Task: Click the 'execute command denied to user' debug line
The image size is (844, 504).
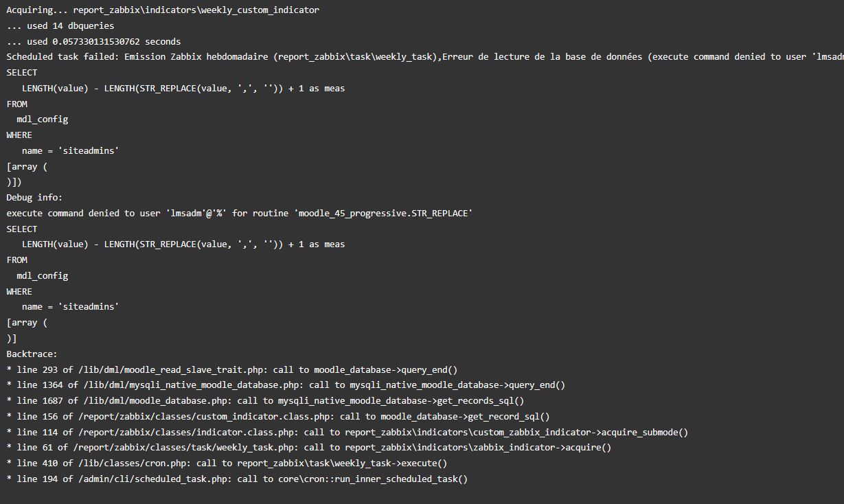Action: tap(240, 214)
